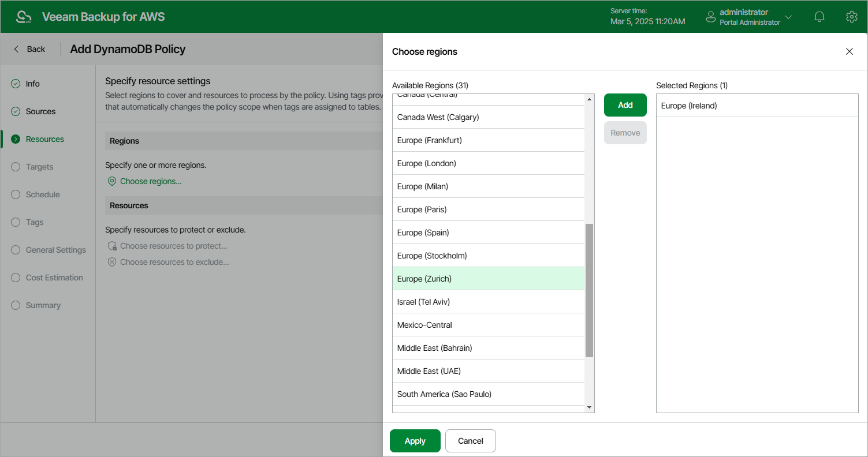This screenshot has width=868, height=457.
Task: Click the Info step checkmark icon
Action: pyautogui.click(x=16, y=84)
